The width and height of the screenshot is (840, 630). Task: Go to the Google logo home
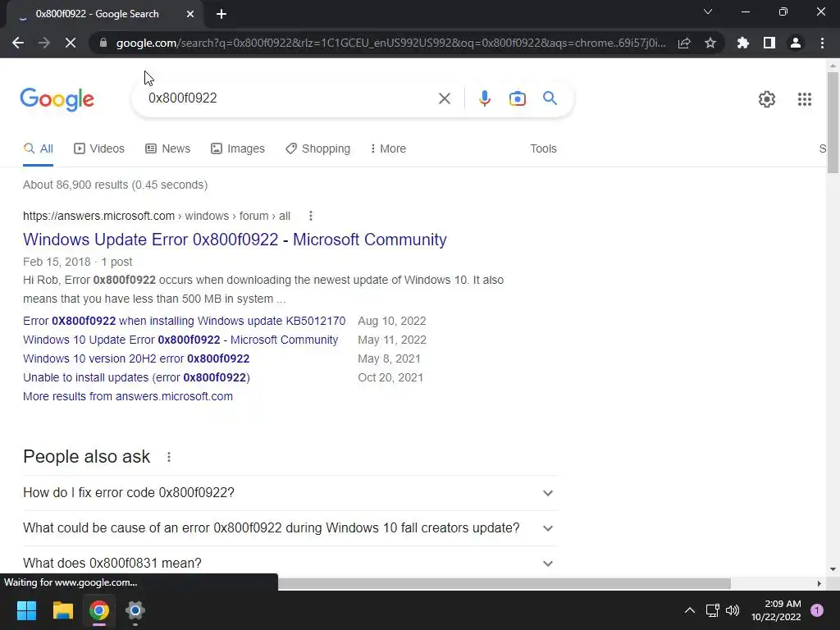(57, 99)
